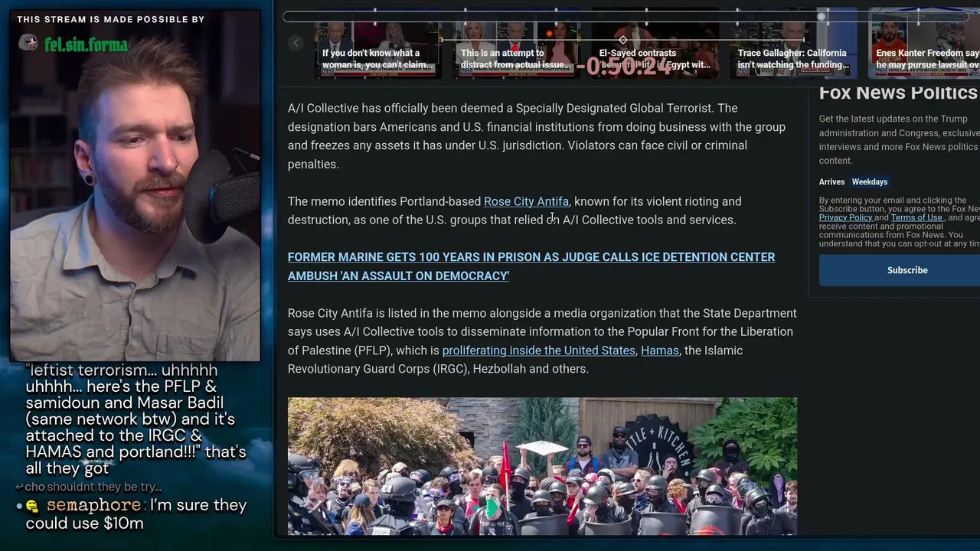Open the Terms of Use link
Viewport: 980px width, 551px height.
tap(916, 217)
